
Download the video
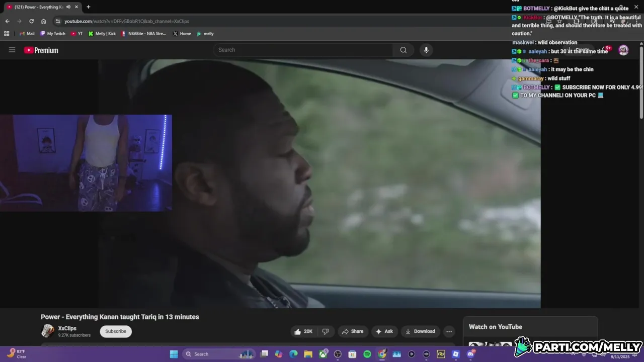point(420,331)
